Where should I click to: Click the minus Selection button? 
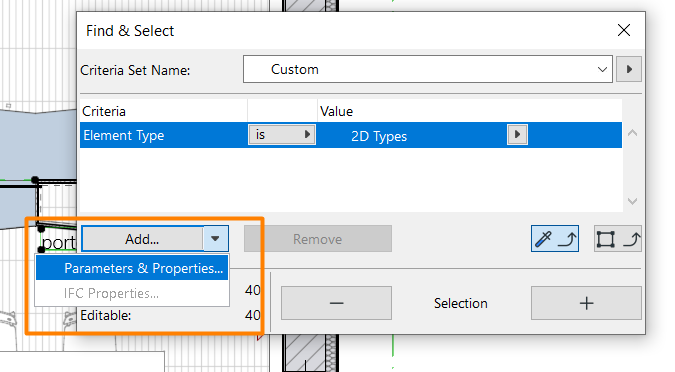pos(336,303)
